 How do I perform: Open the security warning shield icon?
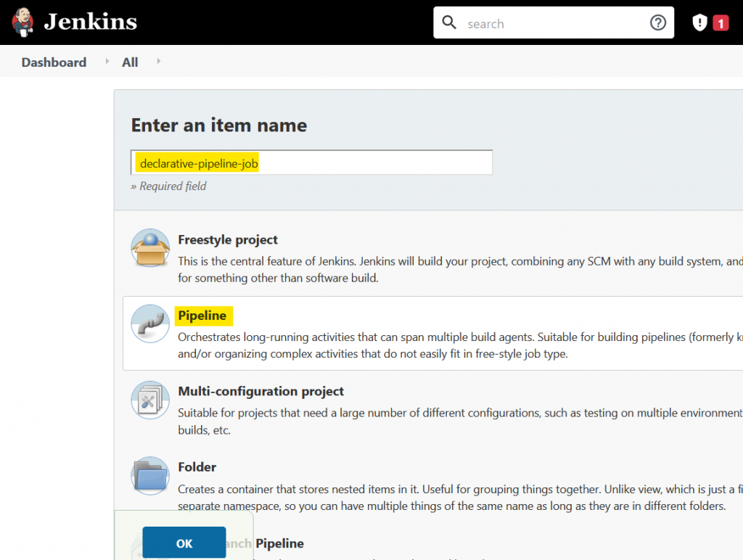699,22
